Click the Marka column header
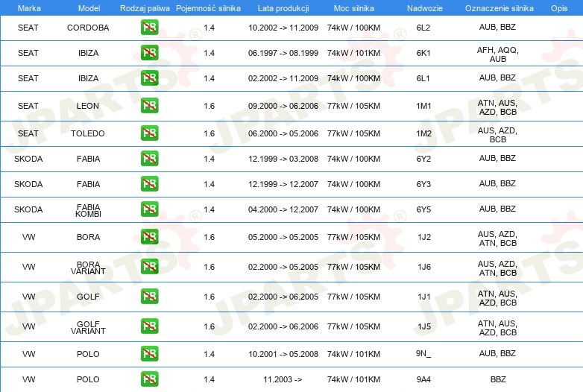The height and width of the screenshot is (392, 583). 29,8
